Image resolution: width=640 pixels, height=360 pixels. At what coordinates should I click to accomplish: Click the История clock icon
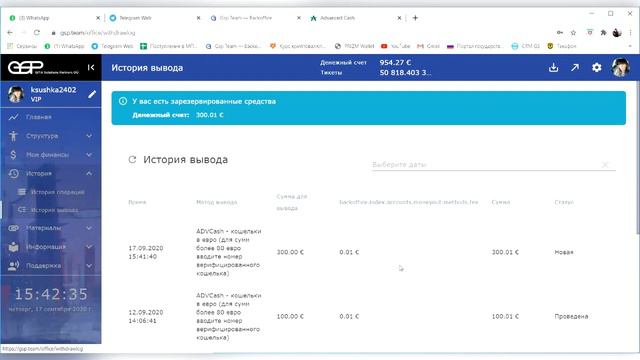click(13, 173)
